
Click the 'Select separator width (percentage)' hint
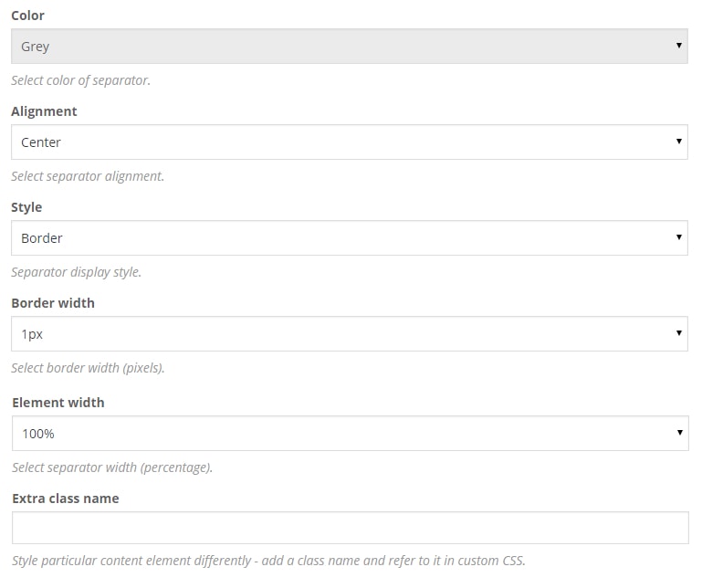[x=111, y=467]
